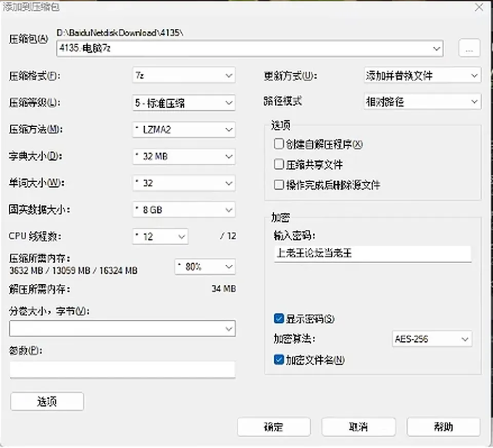Confirm with the 确定 button
This screenshot has width=493, height=448.
pos(274,426)
